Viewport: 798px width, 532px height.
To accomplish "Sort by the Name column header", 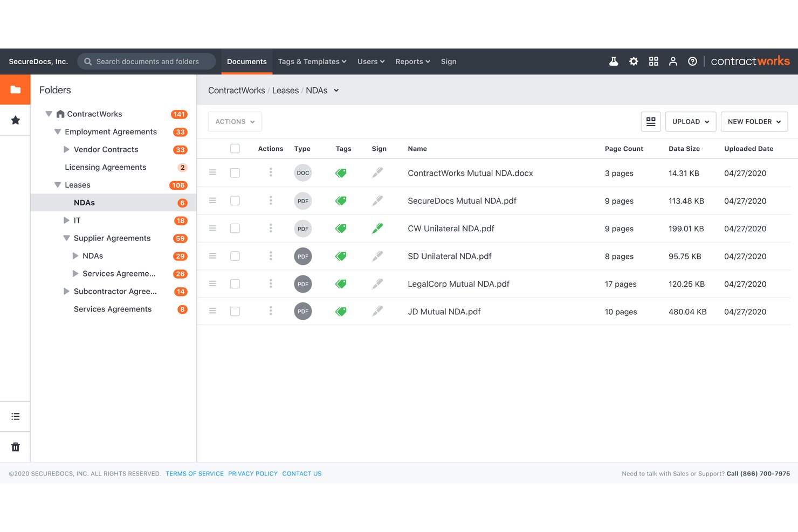I will [417, 149].
